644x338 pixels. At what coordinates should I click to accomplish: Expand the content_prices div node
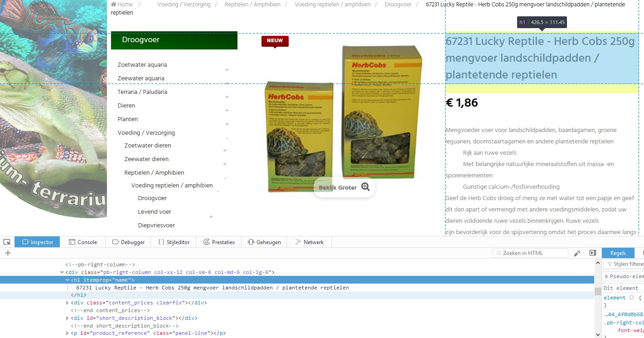pos(68,303)
